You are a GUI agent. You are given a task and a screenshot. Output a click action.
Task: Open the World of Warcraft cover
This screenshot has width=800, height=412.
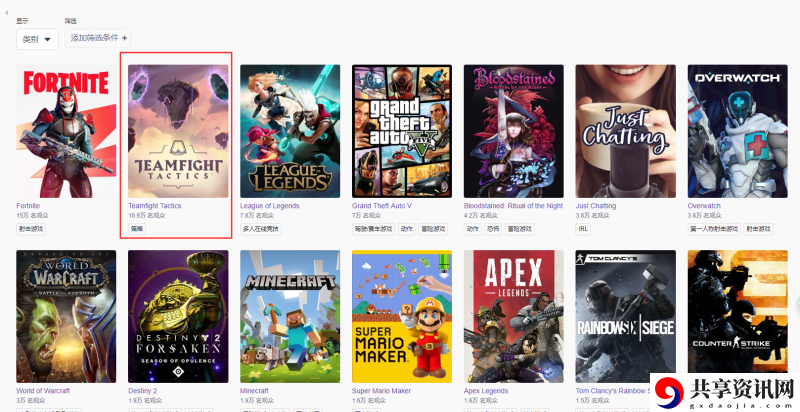click(x=66, y=316)
